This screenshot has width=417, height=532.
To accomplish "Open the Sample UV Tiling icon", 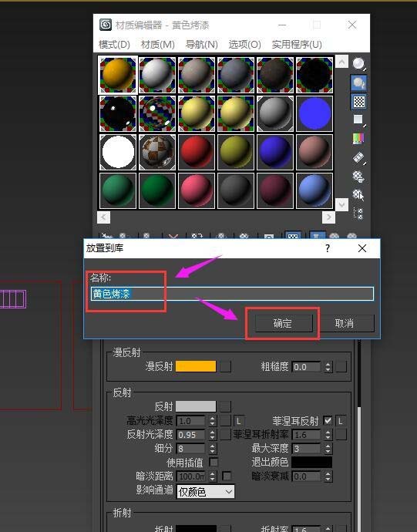I will [x=358, y=120].
